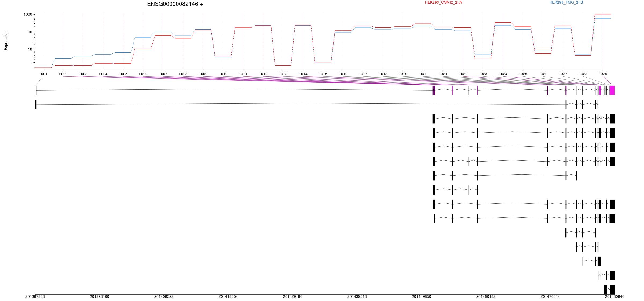
Task: Click genomic coordinate 201408522
Action: click(x=164, y=296)
